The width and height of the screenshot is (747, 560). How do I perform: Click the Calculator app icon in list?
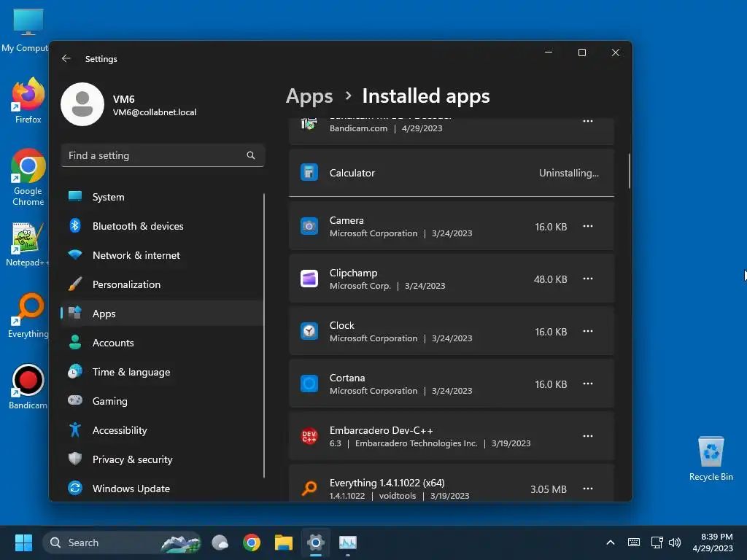tap(309, 172)
